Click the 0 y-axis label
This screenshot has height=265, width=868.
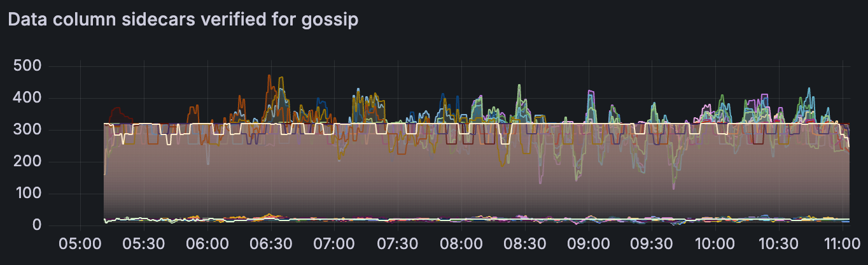pyautogui.click(x=37, y=226)
